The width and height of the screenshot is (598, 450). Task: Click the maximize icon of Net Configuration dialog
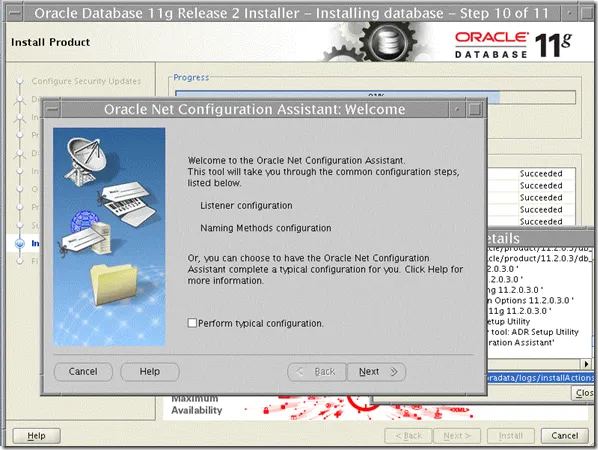pos(475,110)
